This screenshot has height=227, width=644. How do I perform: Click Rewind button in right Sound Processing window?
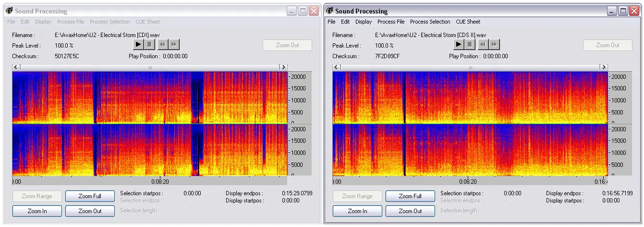click(x=483, y=45)
